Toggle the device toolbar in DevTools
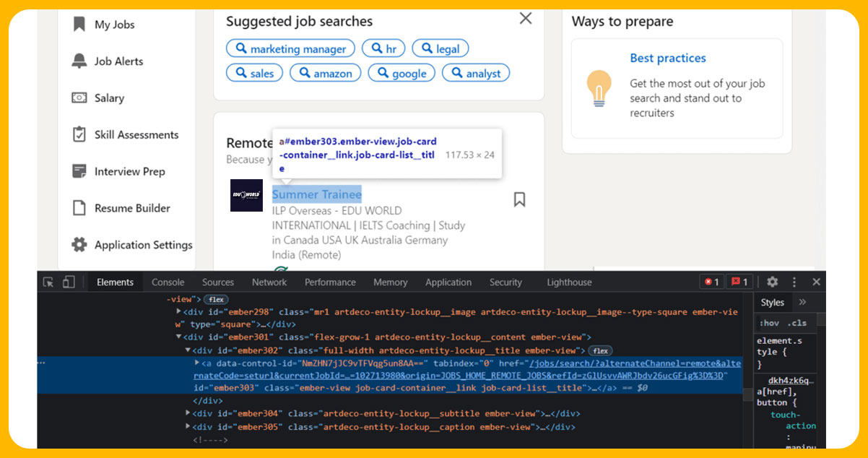868x458 pixels. click(x=69, y=282)
